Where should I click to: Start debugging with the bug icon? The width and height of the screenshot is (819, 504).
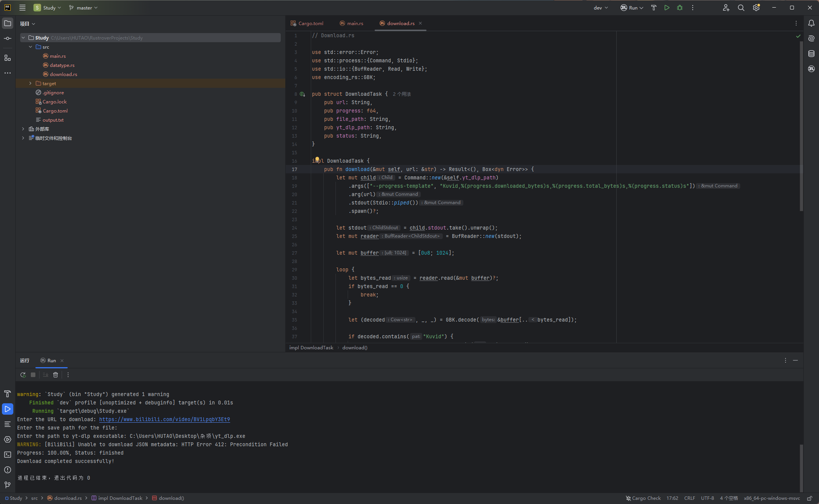(680, 8)
